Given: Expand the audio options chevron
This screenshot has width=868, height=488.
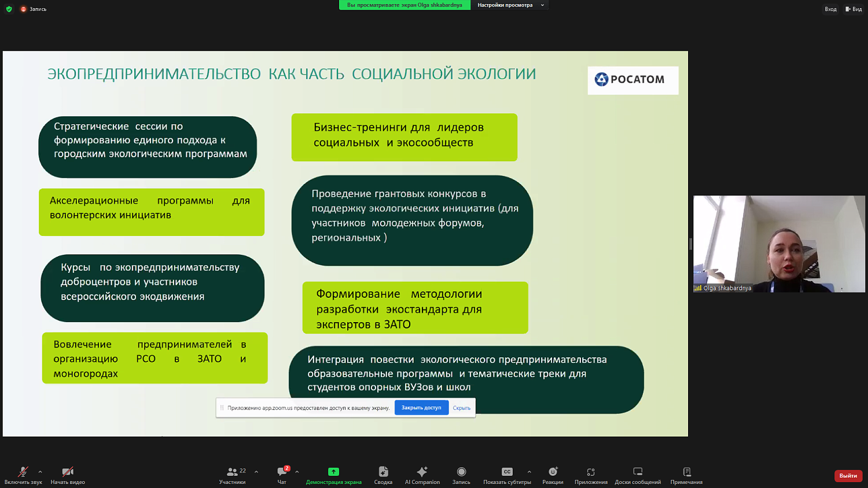Looking at the screenshot, I should click(x=39, y=471).
